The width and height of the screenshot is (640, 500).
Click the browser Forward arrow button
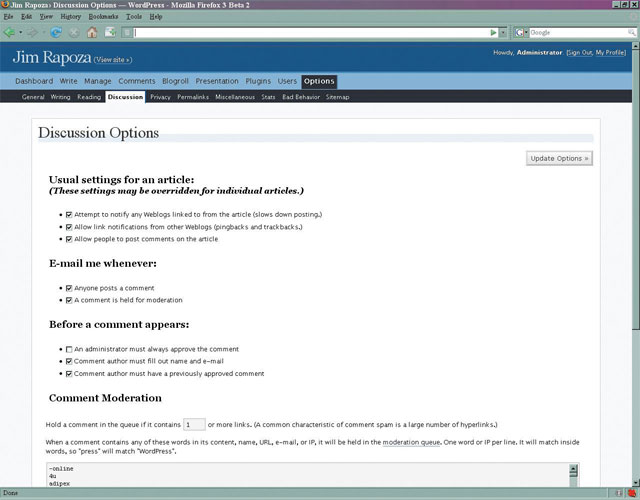(x=33, y=32)
